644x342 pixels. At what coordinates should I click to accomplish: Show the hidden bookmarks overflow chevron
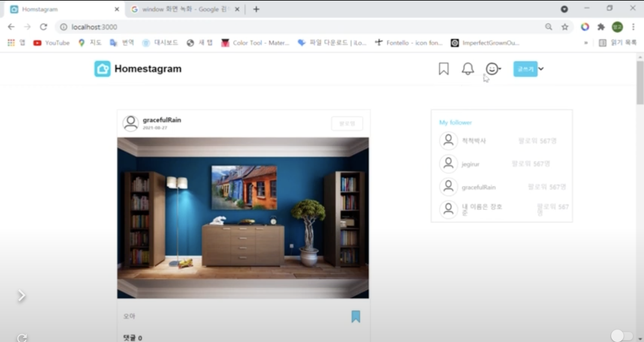pyautogui.click(x=586, y=43)
